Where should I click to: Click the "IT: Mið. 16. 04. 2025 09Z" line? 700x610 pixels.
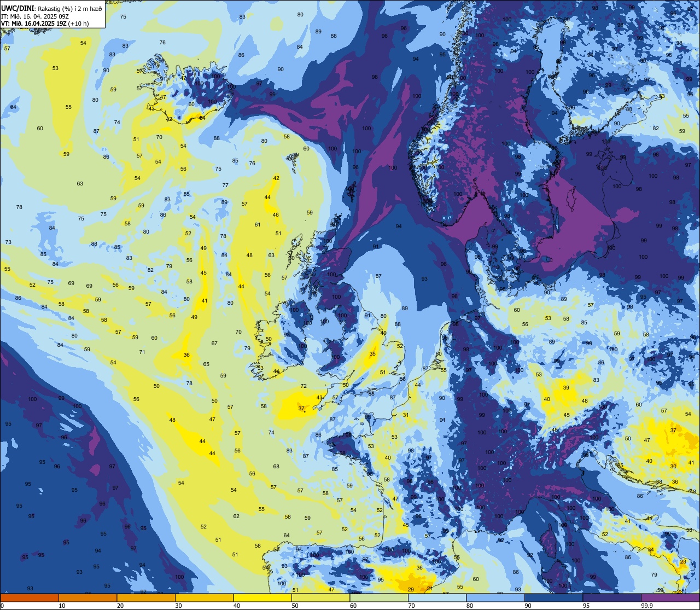coord(35,16)
